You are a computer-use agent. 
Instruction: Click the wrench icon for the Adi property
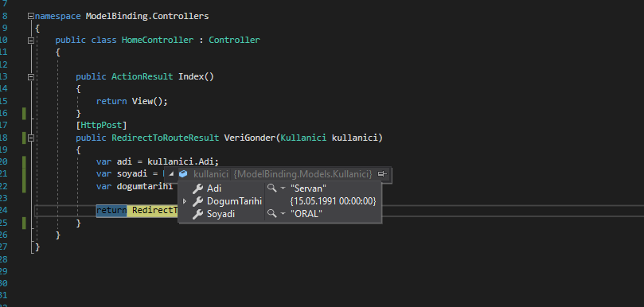(x=198, y=188)
